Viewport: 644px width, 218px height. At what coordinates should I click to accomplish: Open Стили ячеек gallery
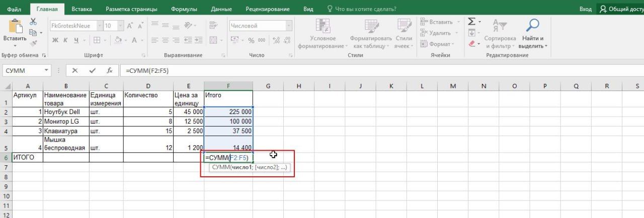click(x=404, y=34)
